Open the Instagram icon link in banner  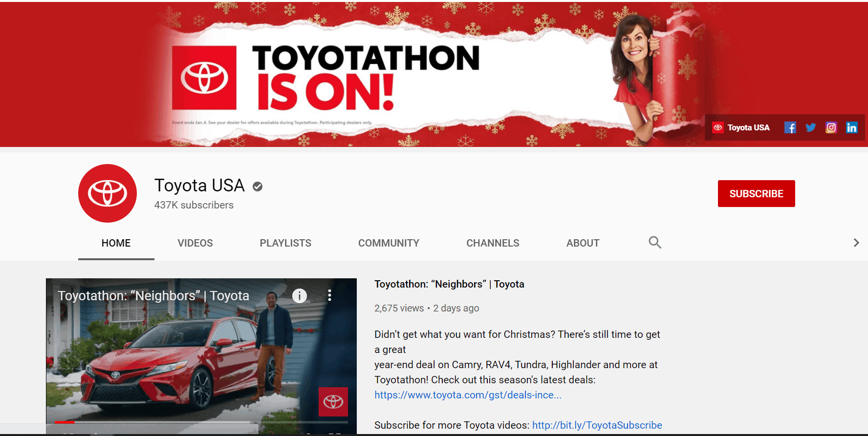click(x=831, y=127)
